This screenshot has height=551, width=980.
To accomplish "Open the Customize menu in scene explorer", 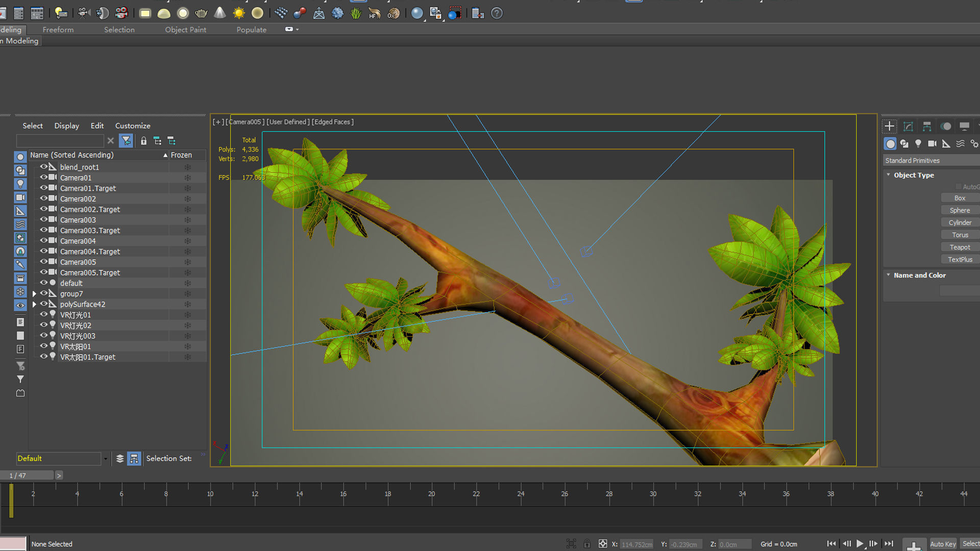I will [x=133, y=126].
